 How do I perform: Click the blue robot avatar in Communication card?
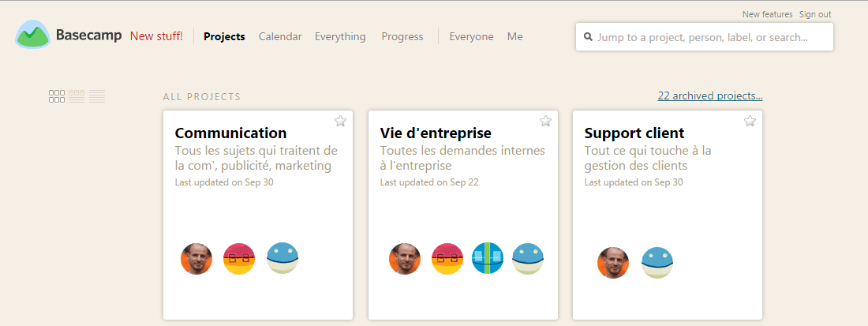tap(282, 258)
